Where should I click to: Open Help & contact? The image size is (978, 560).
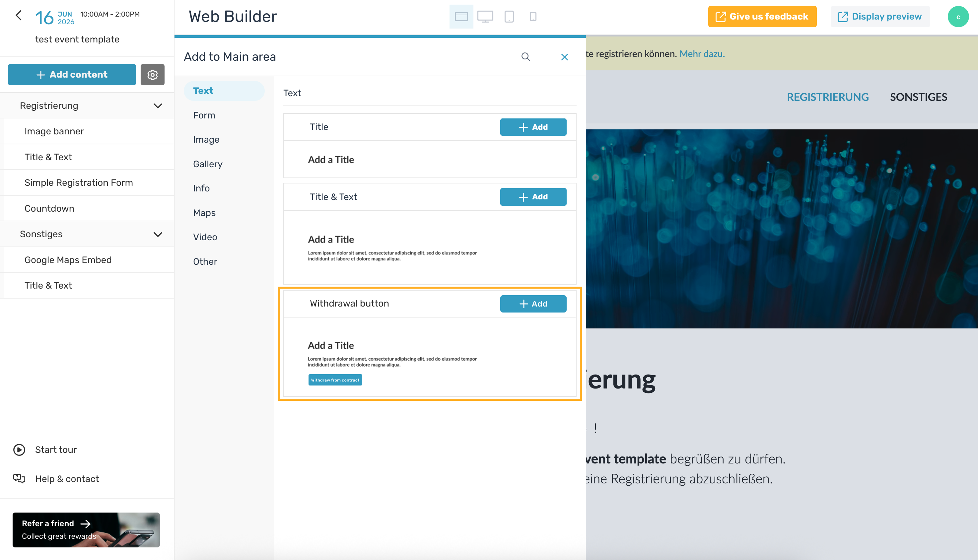coord(67,479)
